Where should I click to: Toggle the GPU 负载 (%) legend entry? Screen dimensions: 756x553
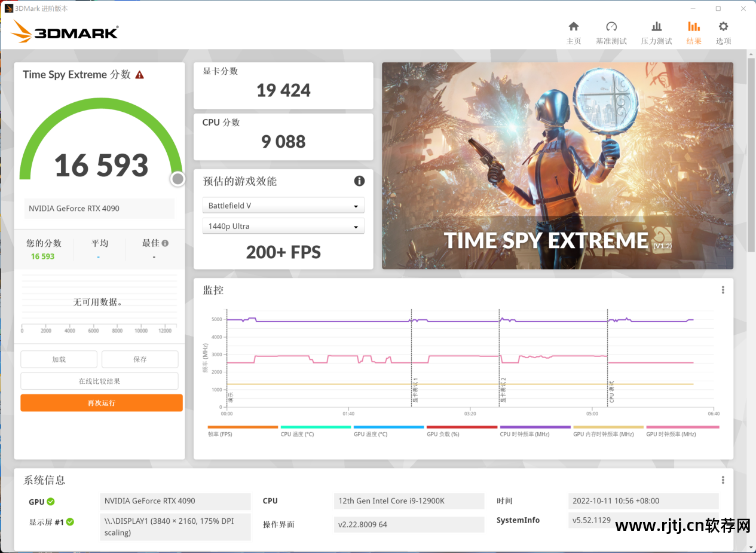(462, 431)
